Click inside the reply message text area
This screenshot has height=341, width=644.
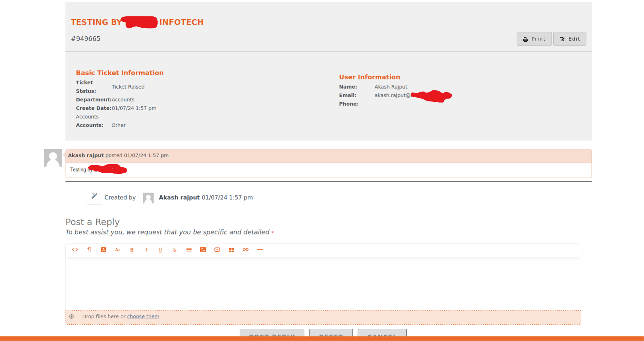323,284
